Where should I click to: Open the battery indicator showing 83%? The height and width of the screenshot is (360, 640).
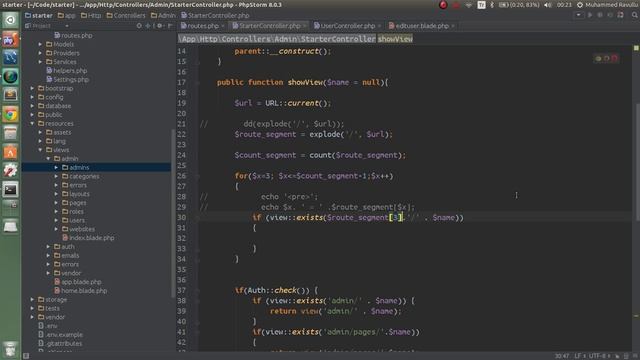point(519,5)
